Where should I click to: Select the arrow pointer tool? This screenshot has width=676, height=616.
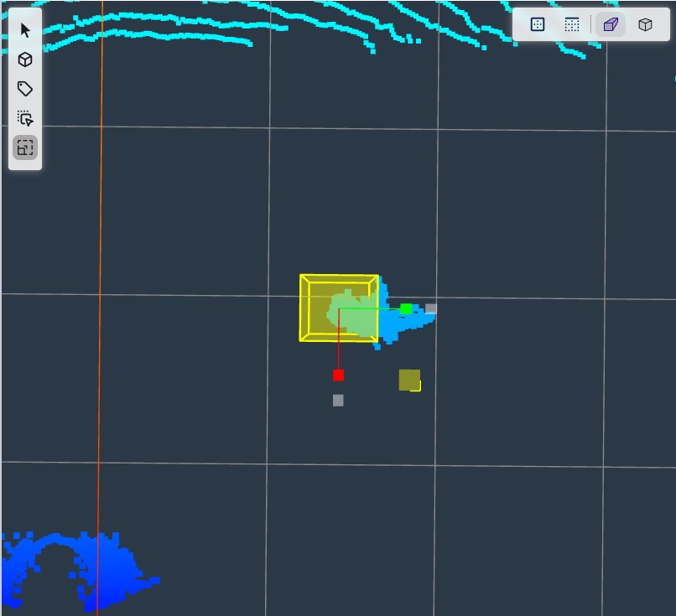pyautogui.click(x=25, y=31)
